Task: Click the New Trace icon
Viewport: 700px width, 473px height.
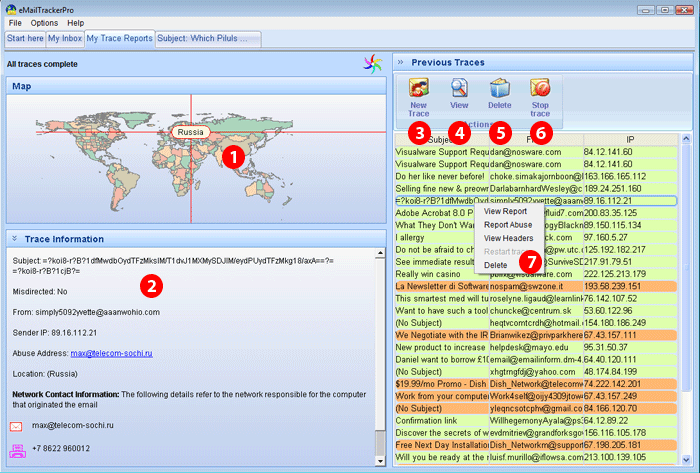Action: (419, 88)
